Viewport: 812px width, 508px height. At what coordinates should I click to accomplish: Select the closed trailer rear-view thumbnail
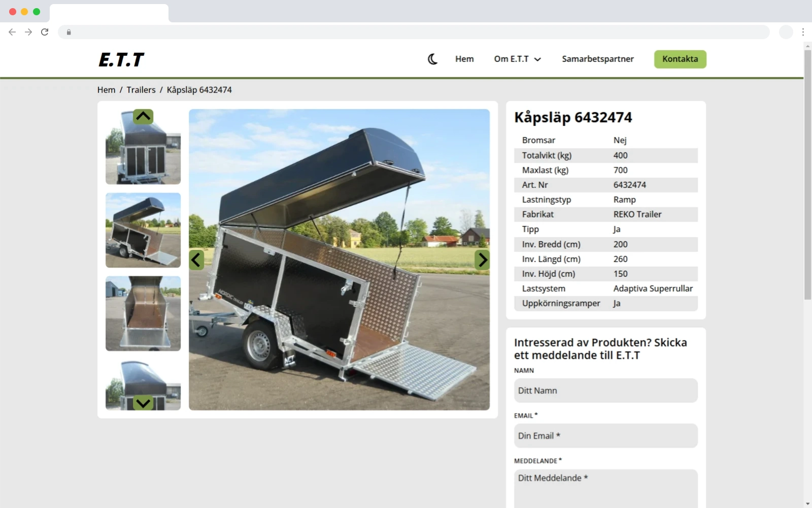click(x=143, y=147)
